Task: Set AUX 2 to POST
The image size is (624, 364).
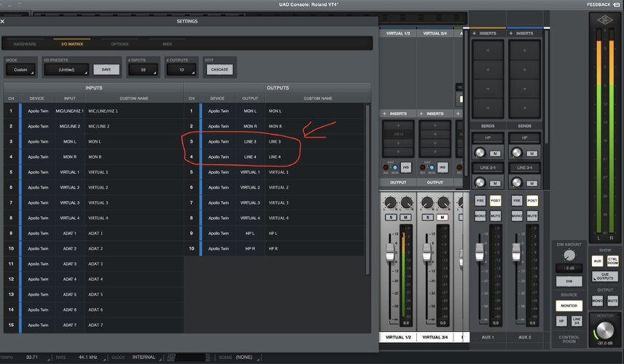Action: pos(532,201)
